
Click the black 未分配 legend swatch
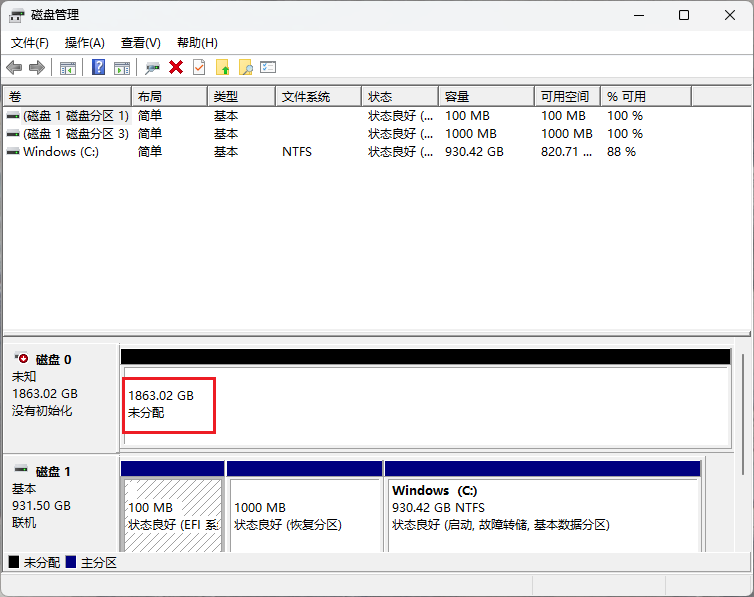coord(14,562)
